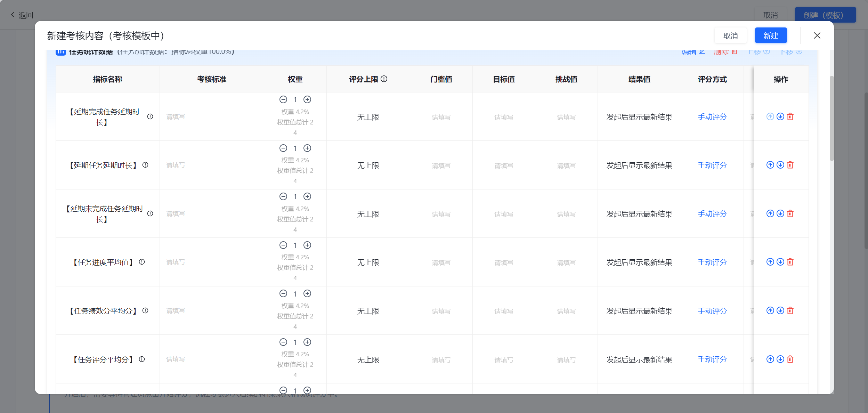Decrease weight for 任务进度平均值 row
Screen dimensions: 868x413
283,245
